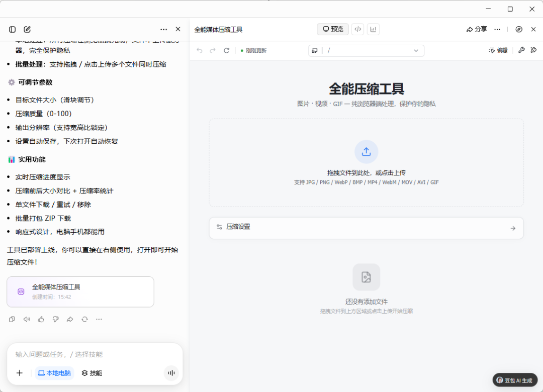
Task: Share the tool via 分享 button
Action: (477, 29)
